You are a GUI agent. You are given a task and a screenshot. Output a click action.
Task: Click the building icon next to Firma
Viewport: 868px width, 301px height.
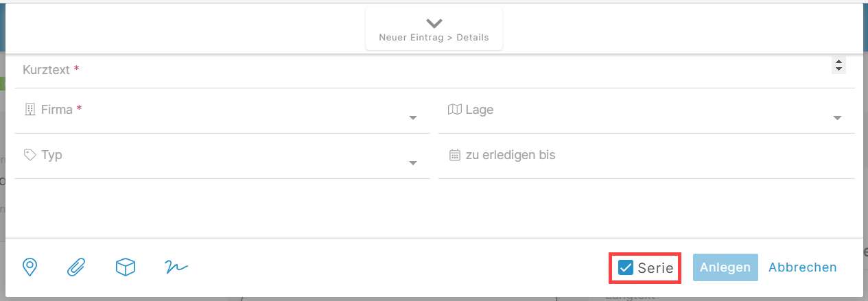(30, 110)
